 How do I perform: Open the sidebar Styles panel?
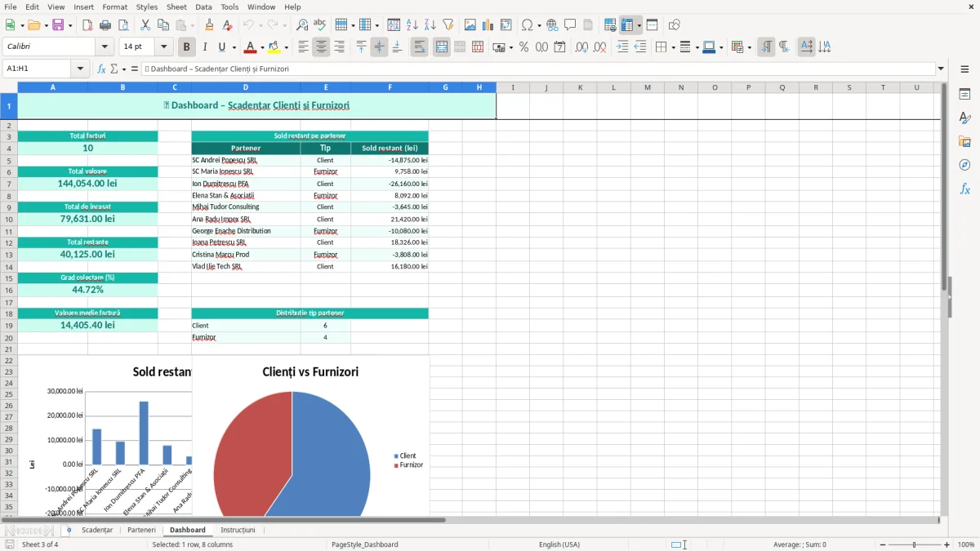pyautogui.click(x=964, y=118)
